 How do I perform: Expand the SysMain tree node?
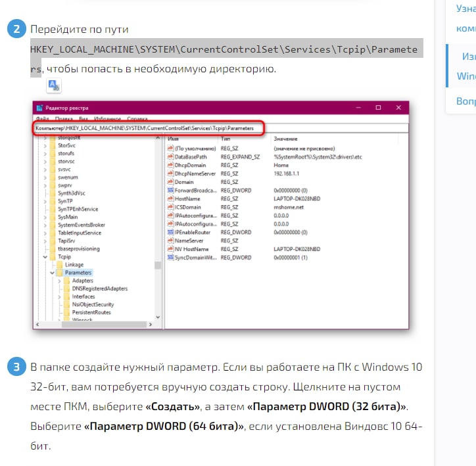click(x=45, y=217)
